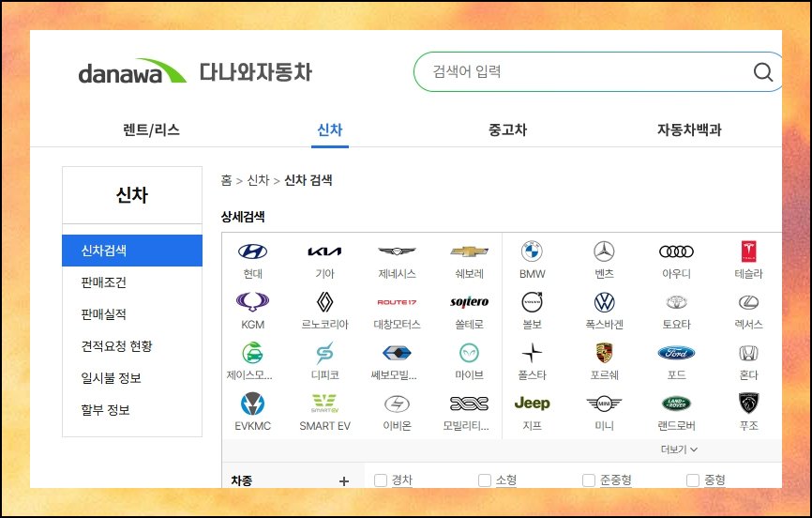Screen dimensions: 812x518
Task: Select the Toyota (토요타) brand logo
Action: (676, 302)
